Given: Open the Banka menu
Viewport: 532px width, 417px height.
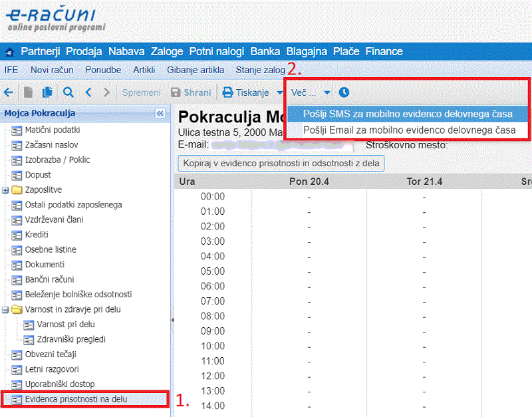Looking at the screenshot, I should pos(265,52).
